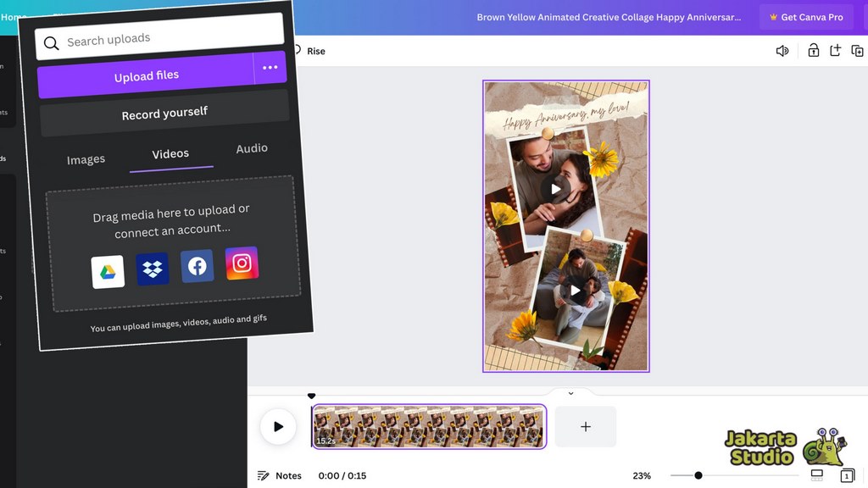
Task: Click the Upload files button
Action: pos(146,76)
